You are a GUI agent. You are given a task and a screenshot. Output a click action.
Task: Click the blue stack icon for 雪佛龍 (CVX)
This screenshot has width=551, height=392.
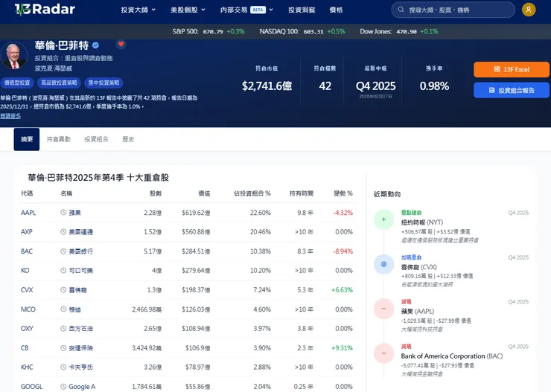tap(383, 264)
